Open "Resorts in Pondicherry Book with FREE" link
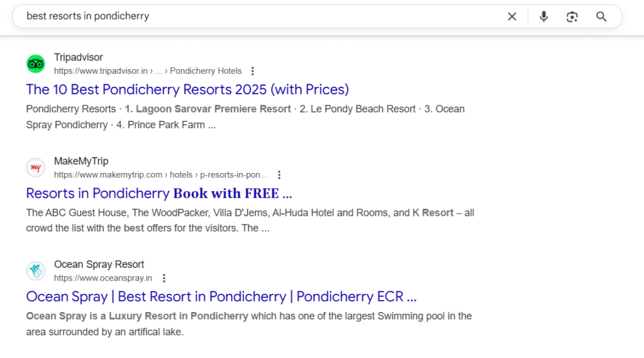644x358 pixels. coord(159,193)
